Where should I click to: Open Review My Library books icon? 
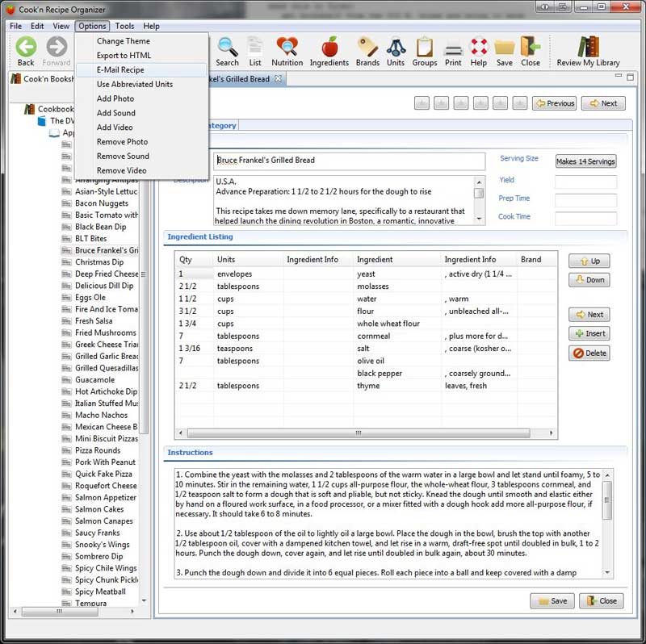click(x=589, y=47)
